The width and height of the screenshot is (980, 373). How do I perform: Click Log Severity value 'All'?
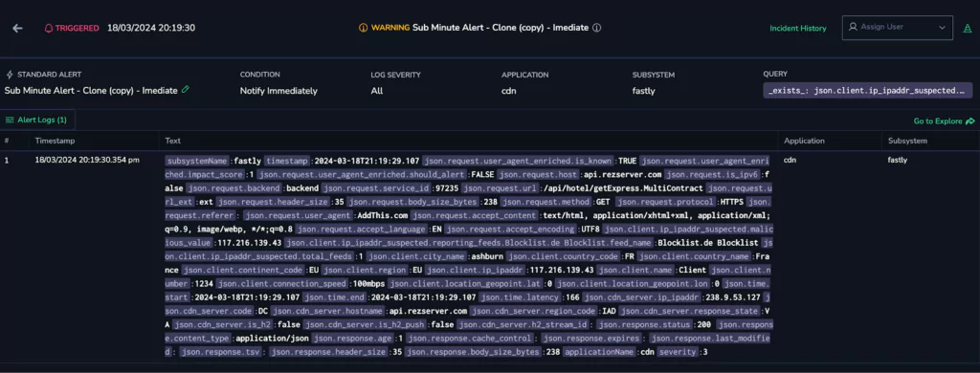376,91
